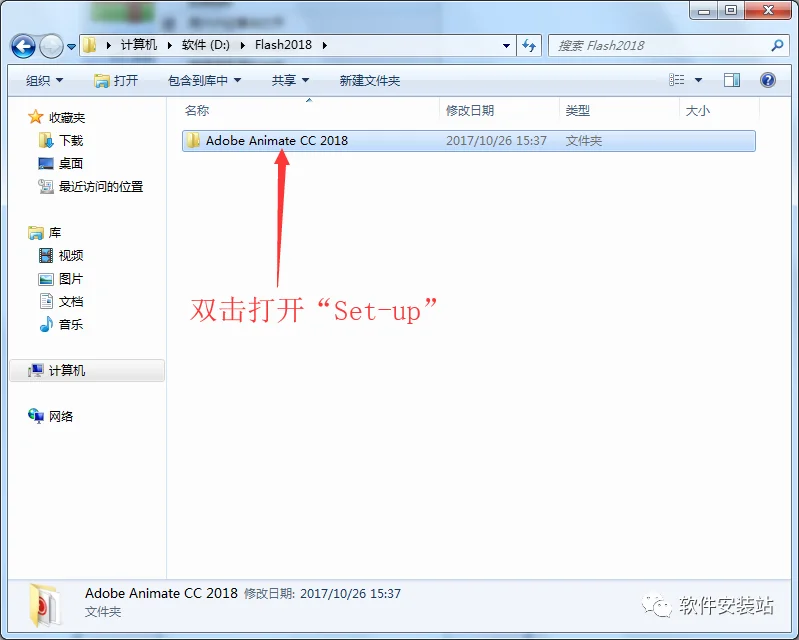
Task: Expand the root chevron before 计算机
Action: [x=109, y=45]
